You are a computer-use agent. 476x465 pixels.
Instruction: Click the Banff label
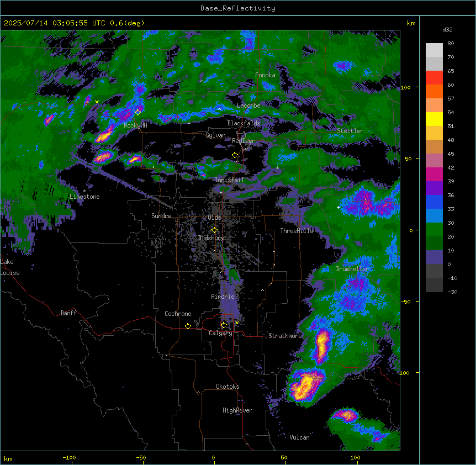click(x=68, y=313)
